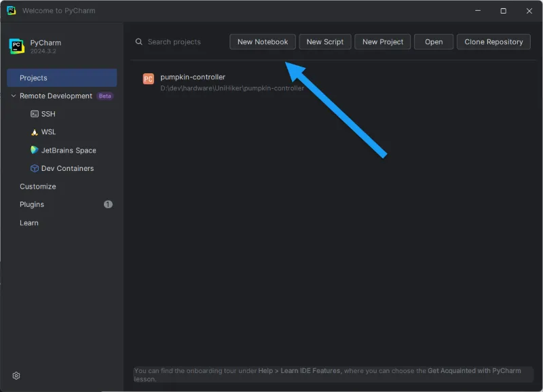Click the pumpkin-controller project PC icon

(148, 79)
